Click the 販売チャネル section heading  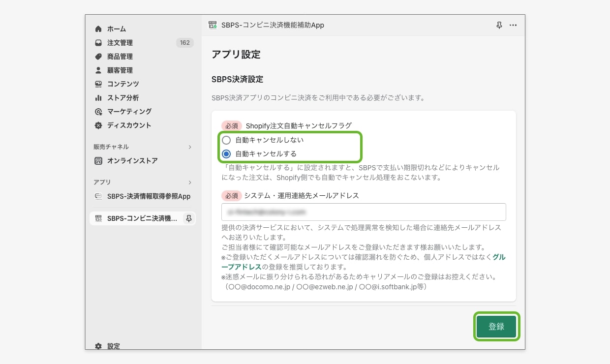(111, 147)
